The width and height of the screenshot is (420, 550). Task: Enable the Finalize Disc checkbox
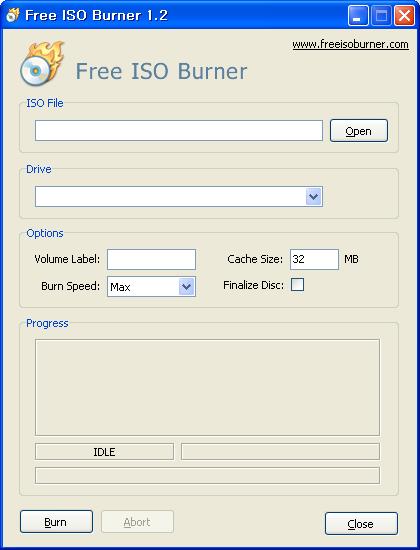(x=297, y=285)
